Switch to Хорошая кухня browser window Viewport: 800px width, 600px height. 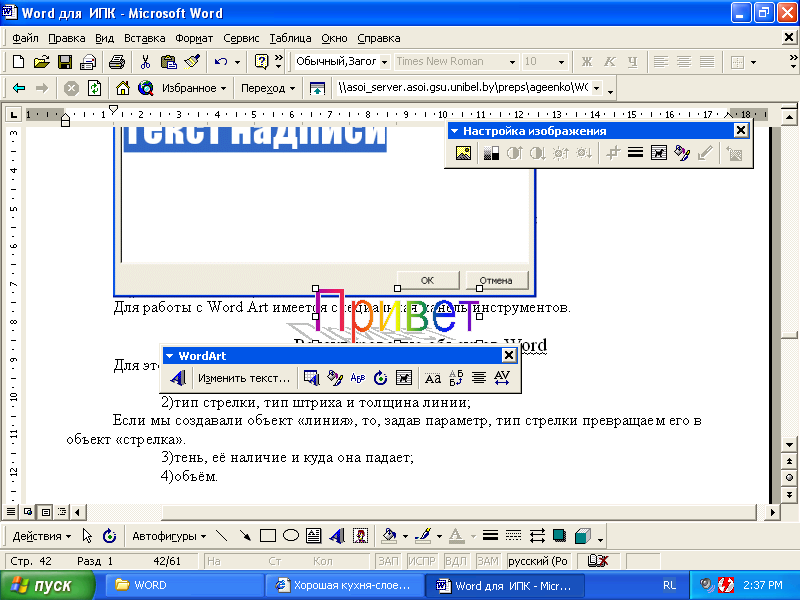[344, 585]
